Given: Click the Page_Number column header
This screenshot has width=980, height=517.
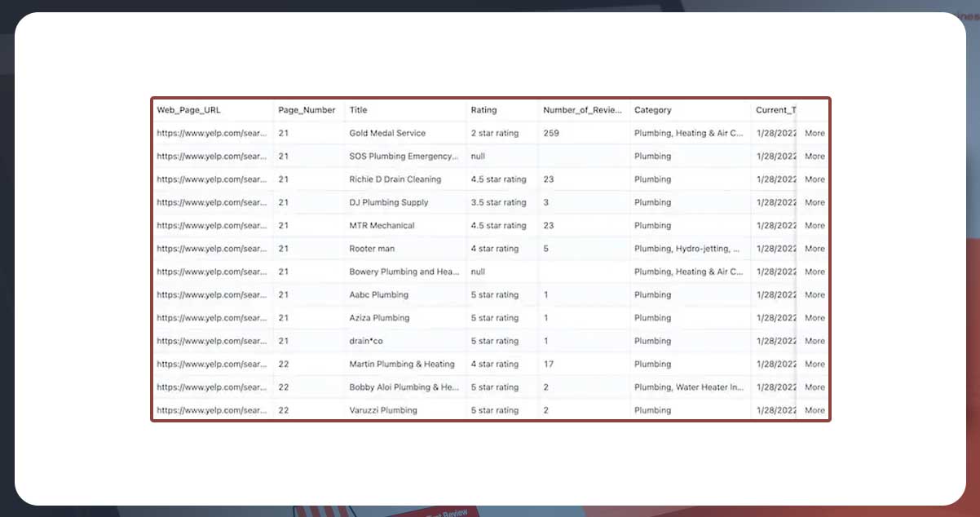Looking at the screenshot, I should coord(307,110).
